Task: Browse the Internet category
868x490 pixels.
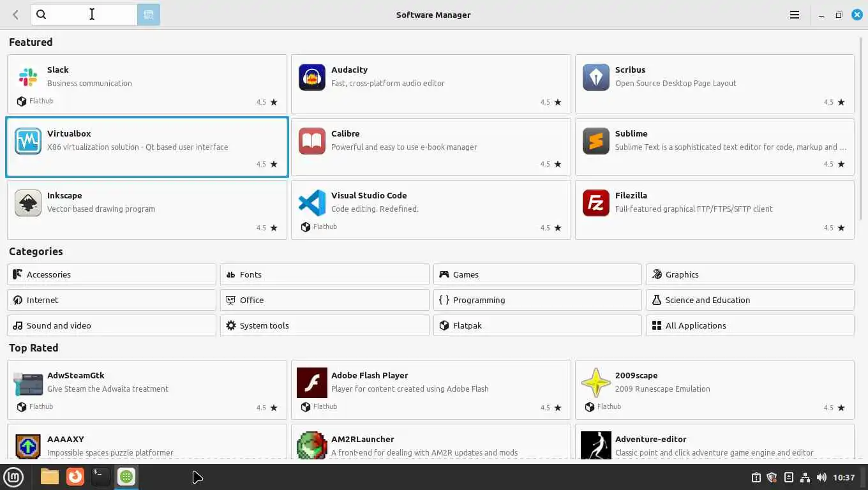Action: [x=112, y=300]
